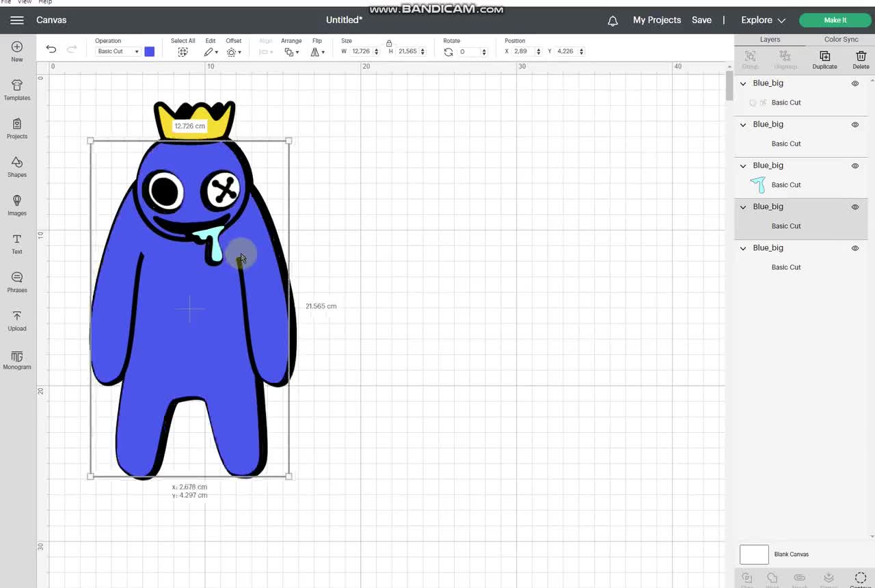Save the project
Image resolution: width=875 pixels, height=588 pixels.
tap(701, 21)
